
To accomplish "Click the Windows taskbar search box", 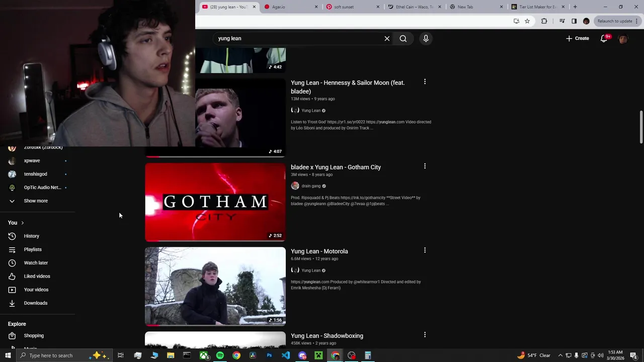I will pos(64,355).
